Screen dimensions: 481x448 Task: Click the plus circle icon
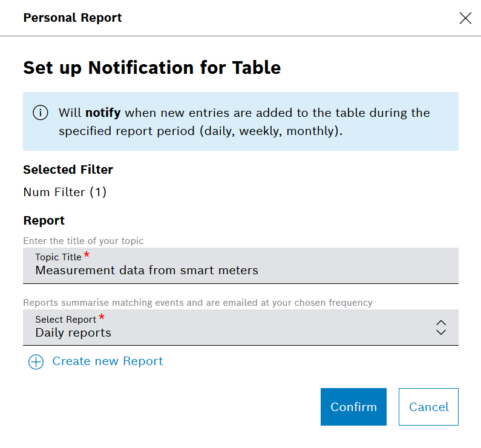[36, 362]
